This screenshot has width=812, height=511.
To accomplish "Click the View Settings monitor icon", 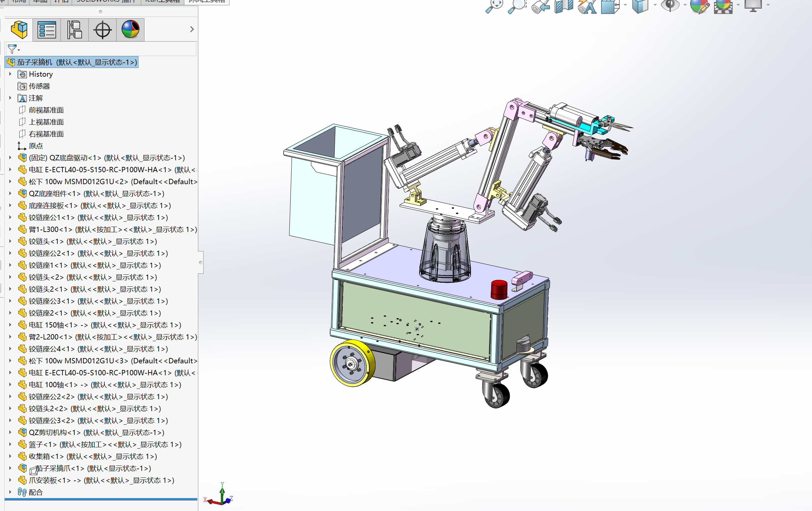I will tap(753, 5).
